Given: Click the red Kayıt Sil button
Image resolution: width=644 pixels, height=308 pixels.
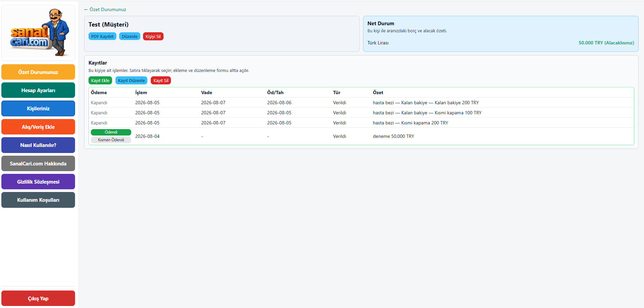Looking at the screenshot, I should click(x=161, y=80).
